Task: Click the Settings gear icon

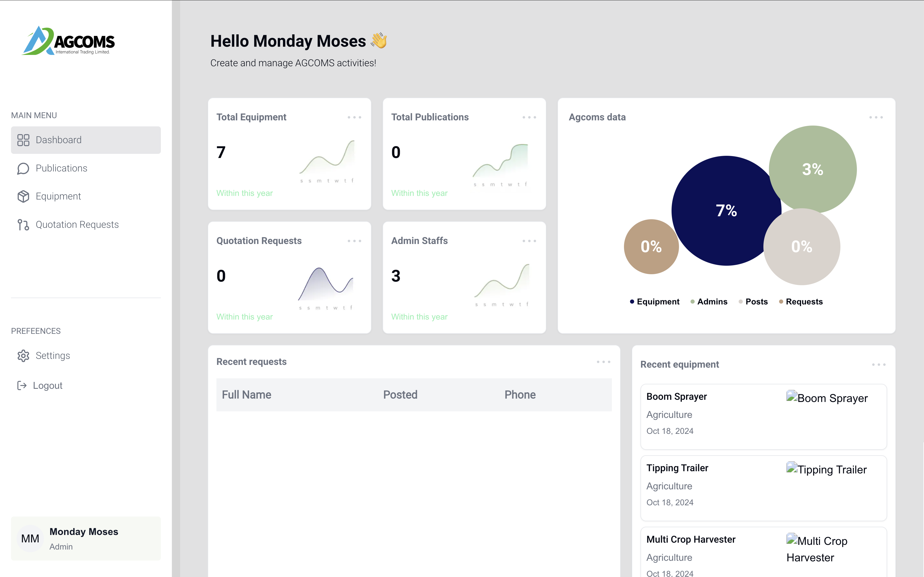Action: pos(23,356)
